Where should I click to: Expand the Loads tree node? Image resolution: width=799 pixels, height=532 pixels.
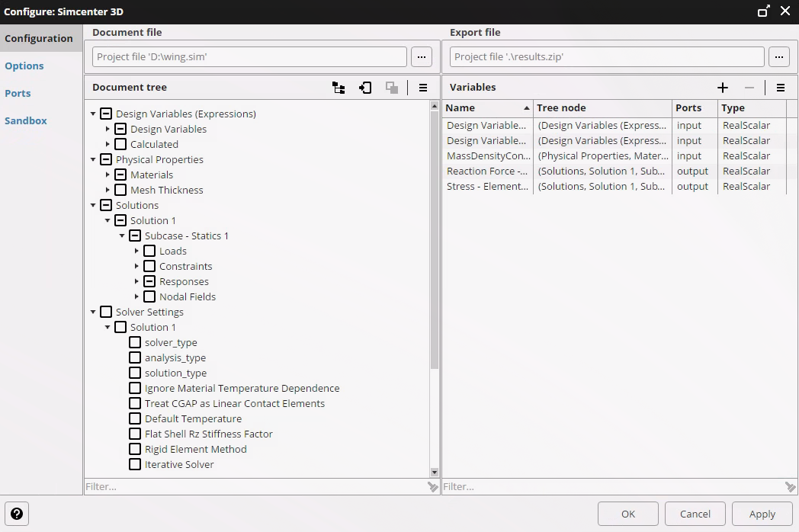(x=136, y=251)
